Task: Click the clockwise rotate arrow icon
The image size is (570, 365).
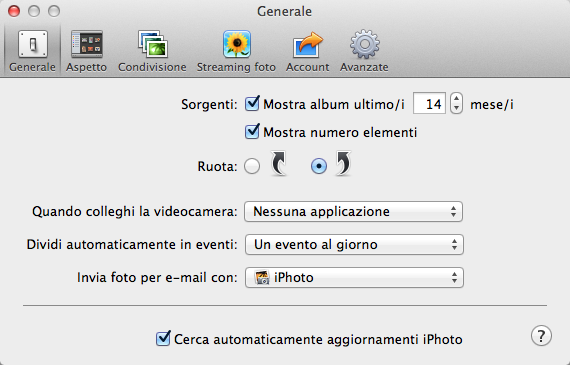Action: point(343,163)
